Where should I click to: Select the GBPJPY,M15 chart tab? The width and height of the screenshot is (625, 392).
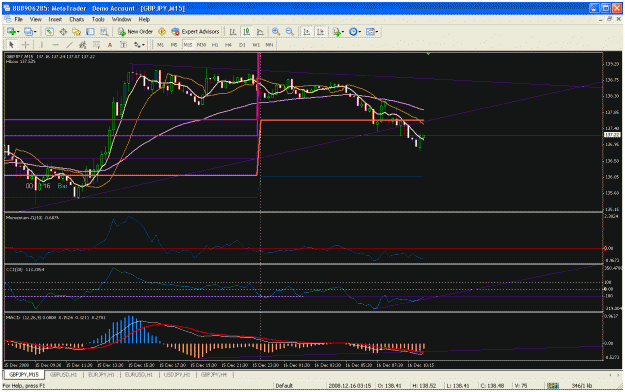click(24, 375)
